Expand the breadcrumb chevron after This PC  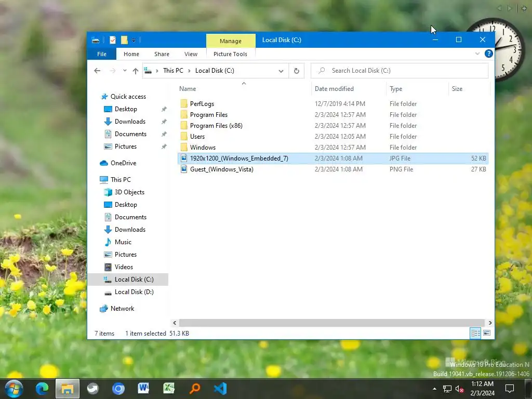189,71
